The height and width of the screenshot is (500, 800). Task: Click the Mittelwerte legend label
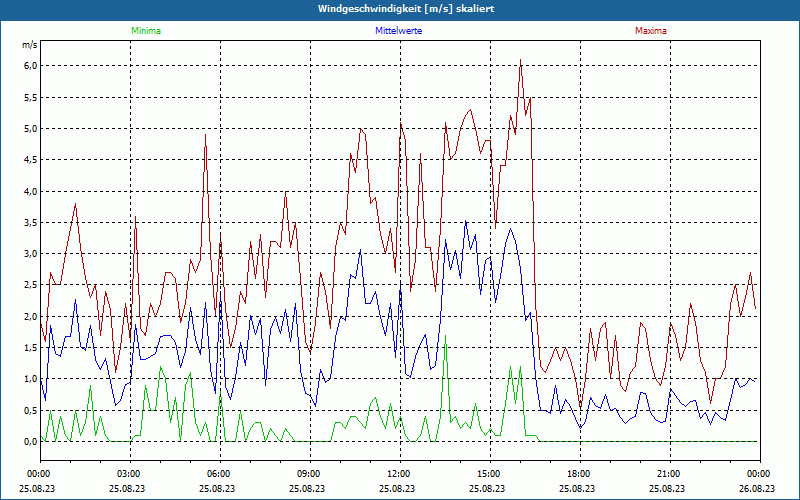point(398,31)
